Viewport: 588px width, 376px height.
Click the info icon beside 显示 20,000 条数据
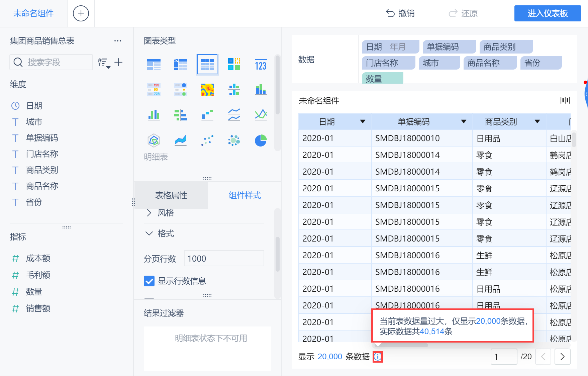378,357
